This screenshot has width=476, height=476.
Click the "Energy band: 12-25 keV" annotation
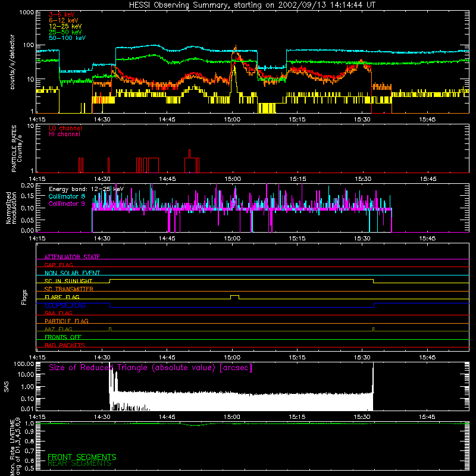tap(86, 189)
